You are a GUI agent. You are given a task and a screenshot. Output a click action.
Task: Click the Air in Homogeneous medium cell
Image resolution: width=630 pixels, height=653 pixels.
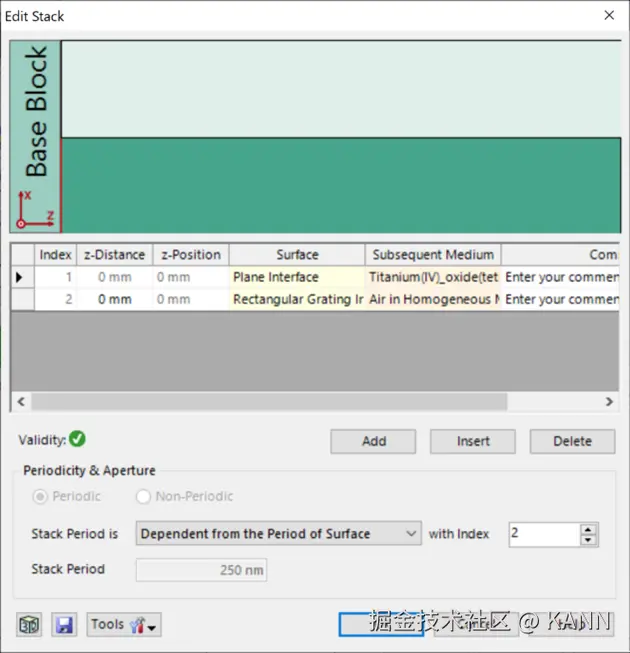pos(433,299)
